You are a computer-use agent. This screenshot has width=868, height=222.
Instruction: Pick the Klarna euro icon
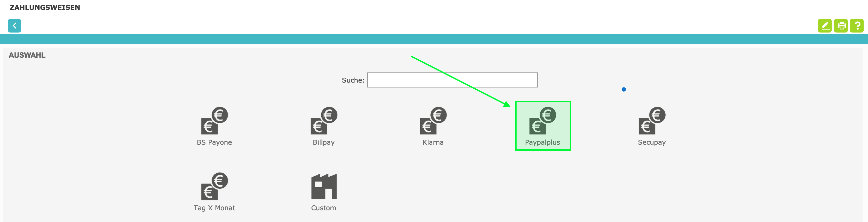click(433, 121)
